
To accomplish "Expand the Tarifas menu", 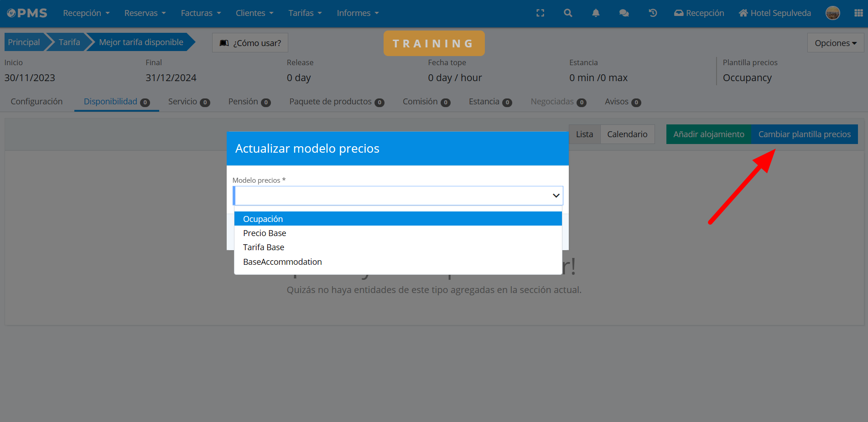I will 305,13.
